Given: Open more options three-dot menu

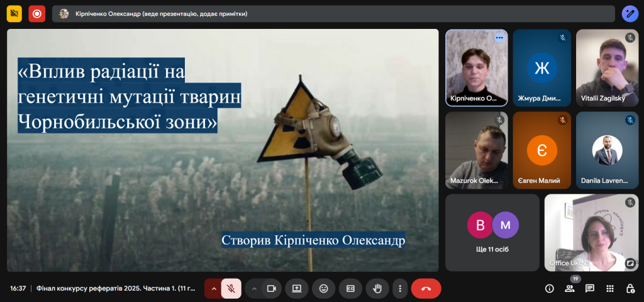Looking at the screenshot, I should coord(400,289).
